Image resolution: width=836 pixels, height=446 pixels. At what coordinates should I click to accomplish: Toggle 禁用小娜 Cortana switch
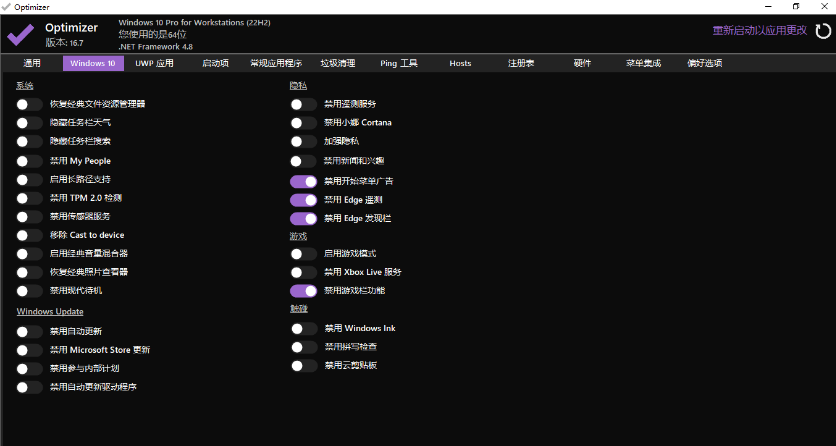(x=303, y=123)
